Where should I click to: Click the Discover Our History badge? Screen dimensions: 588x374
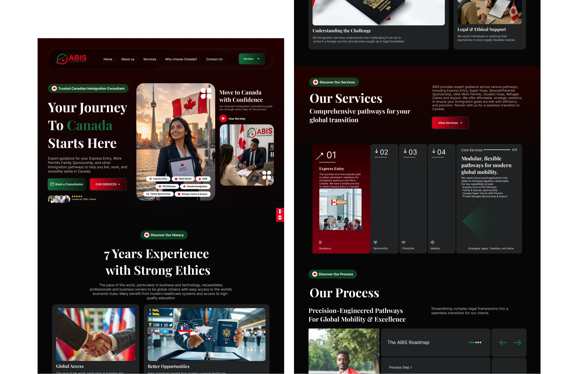[x=164, y=235]
